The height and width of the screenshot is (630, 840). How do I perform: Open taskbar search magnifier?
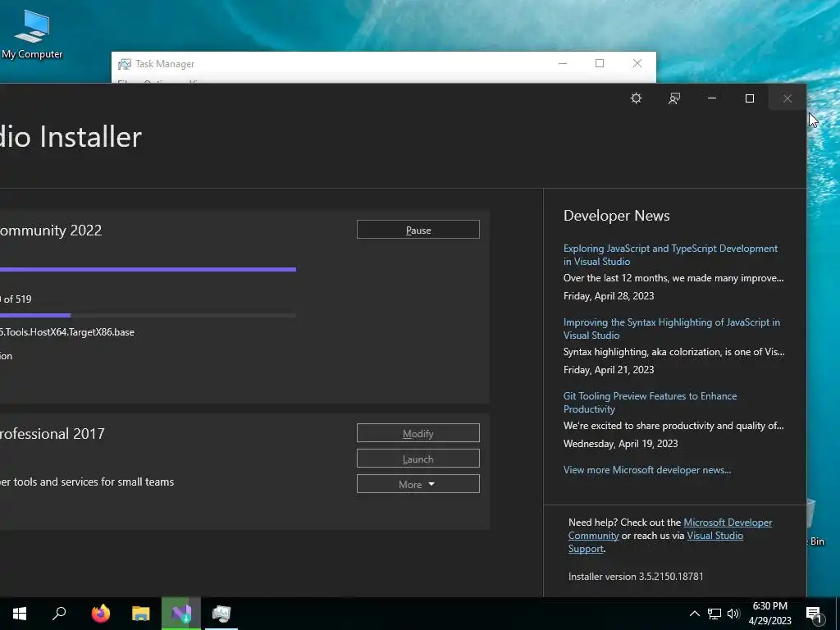[59, 614]
